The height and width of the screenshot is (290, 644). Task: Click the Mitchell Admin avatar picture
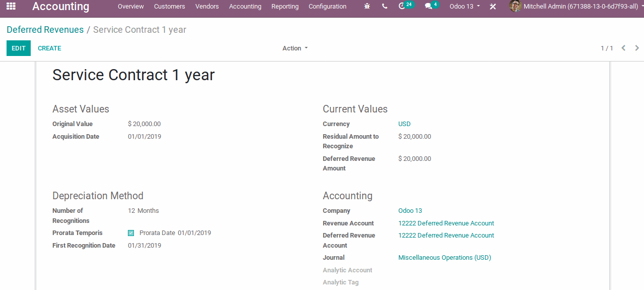click(x=515, y=6)
